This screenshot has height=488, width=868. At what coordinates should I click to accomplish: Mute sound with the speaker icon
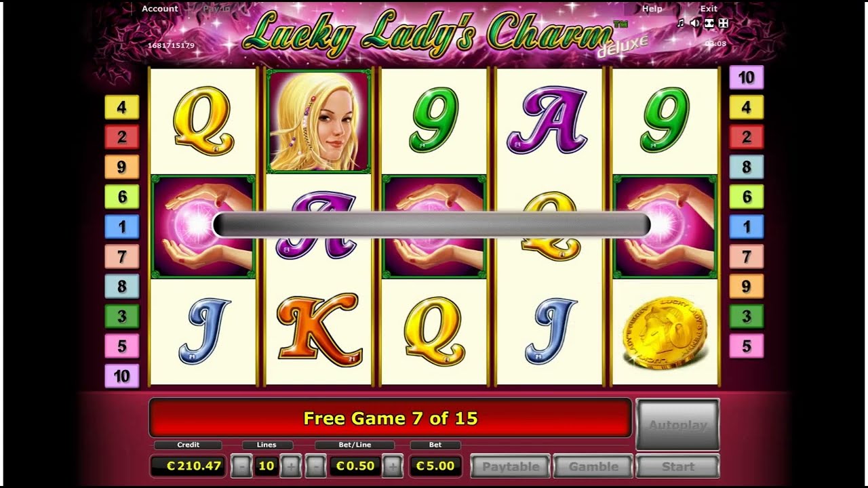(695, 23)
